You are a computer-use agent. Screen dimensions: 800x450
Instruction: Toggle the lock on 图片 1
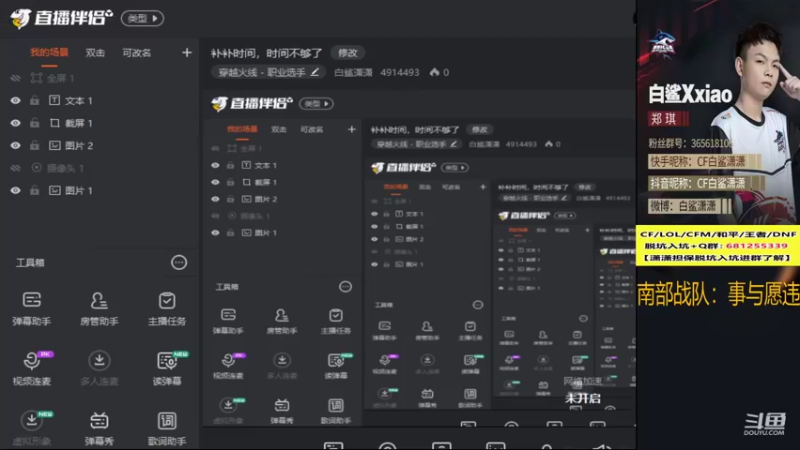34,190
